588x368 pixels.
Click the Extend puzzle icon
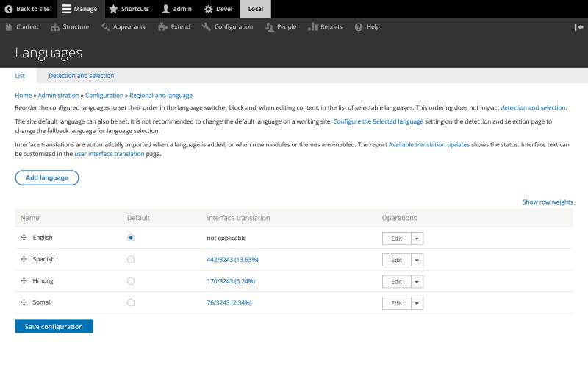[x=162, y=27]
